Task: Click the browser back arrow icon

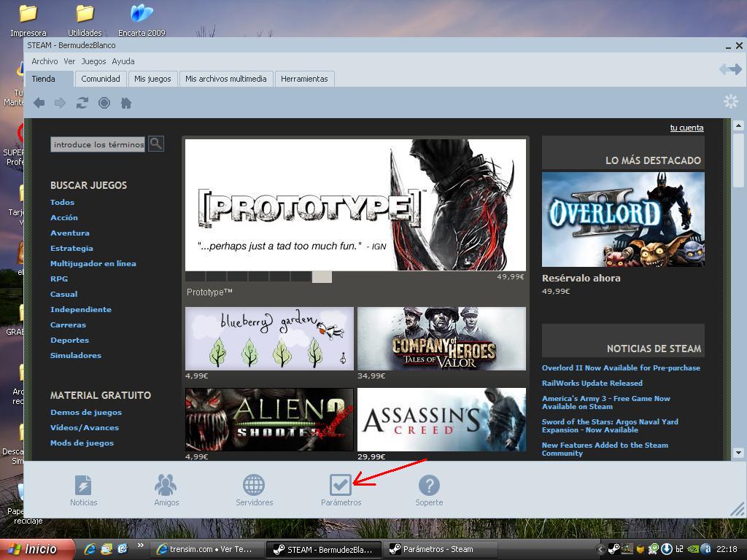Action: click(x=39, y=104)
